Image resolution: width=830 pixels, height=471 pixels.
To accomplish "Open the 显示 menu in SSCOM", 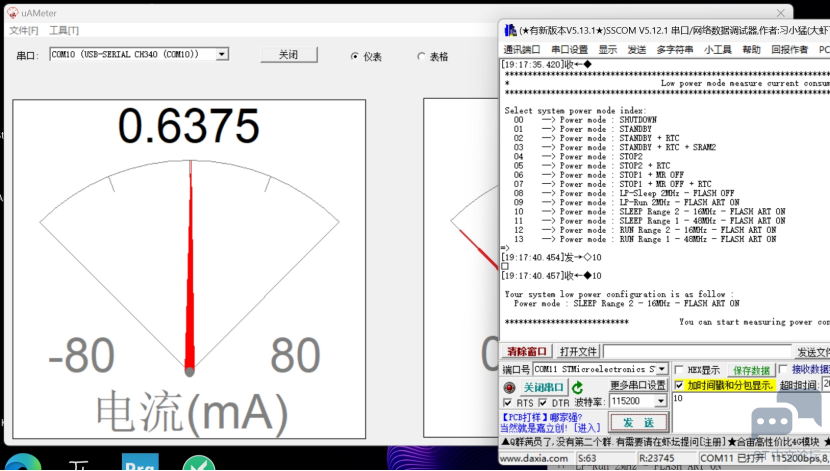I will click(608, 50).
